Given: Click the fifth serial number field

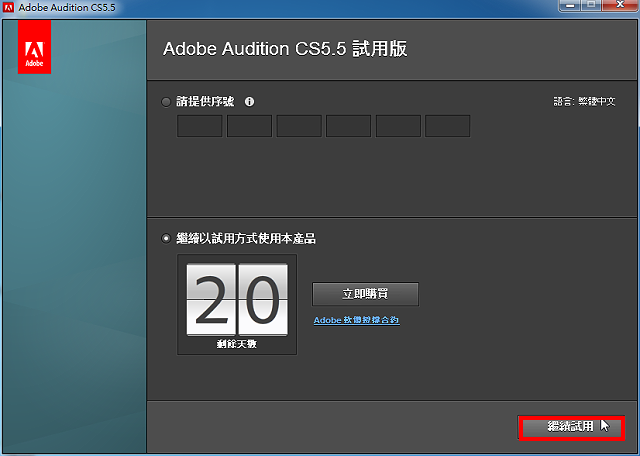Looking at the screenshot, I should tap(398, 126).
